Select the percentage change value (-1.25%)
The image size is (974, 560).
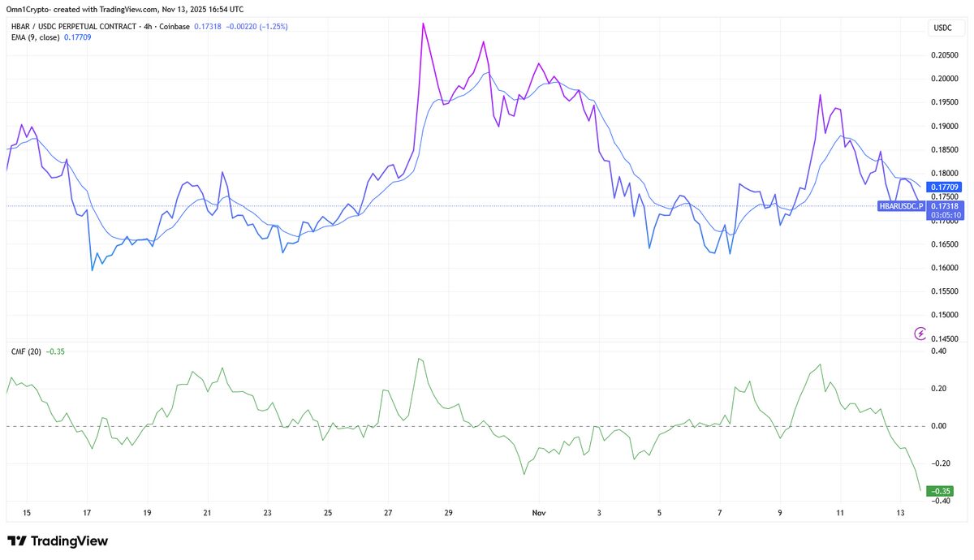pyautogui.click(x=272, y=26)
